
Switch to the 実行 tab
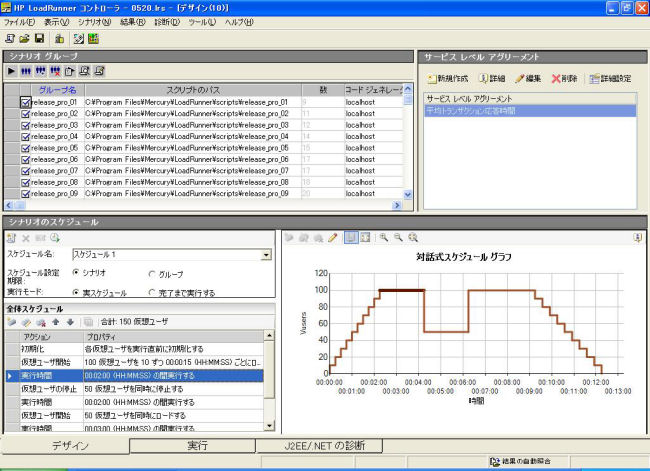(192, 446)
